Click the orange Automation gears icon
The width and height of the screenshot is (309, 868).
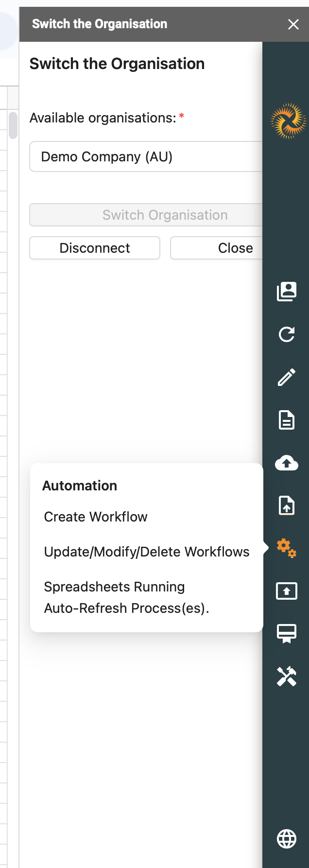[287, 548]
